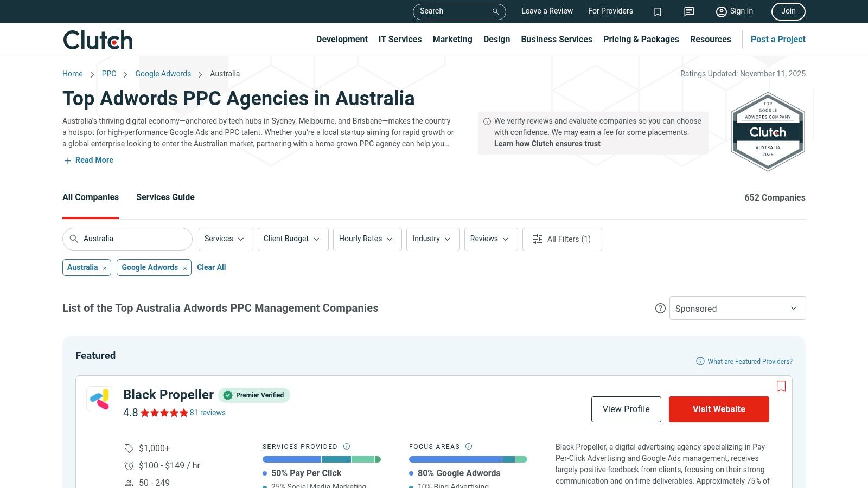Open the Development menu
The height and width of the screenshot is (488, 868).
342,39
